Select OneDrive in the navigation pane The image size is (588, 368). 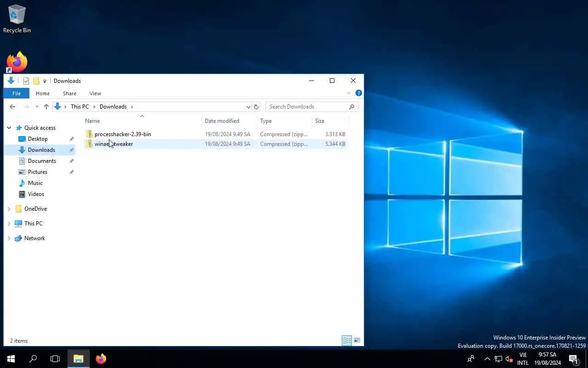35,209
